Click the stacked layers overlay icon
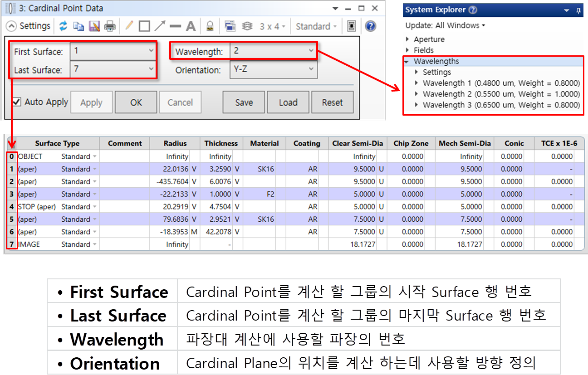The image size is (588, 375). pyautogui.click(x=247, y=26)
